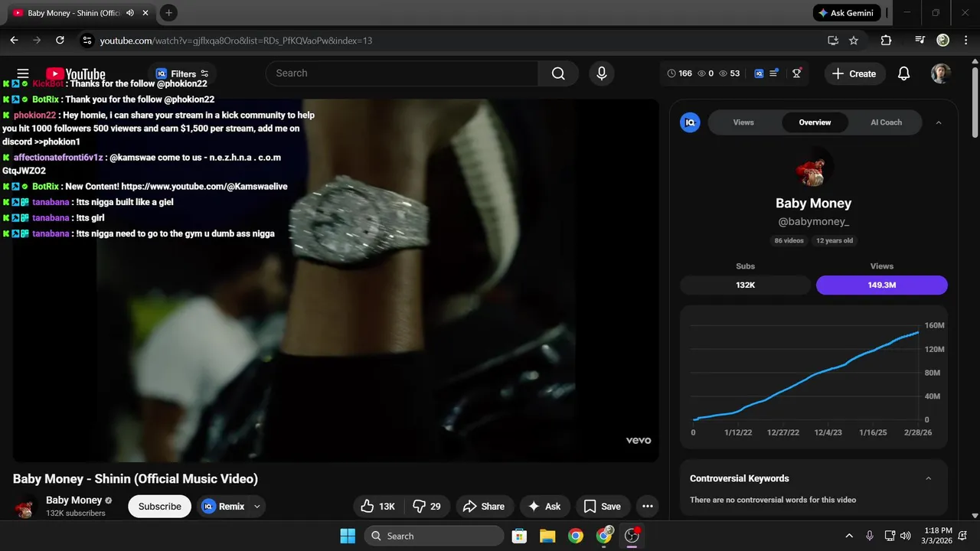
Task: Like the video with 13K thumbs up
Action: pos(377,506)
